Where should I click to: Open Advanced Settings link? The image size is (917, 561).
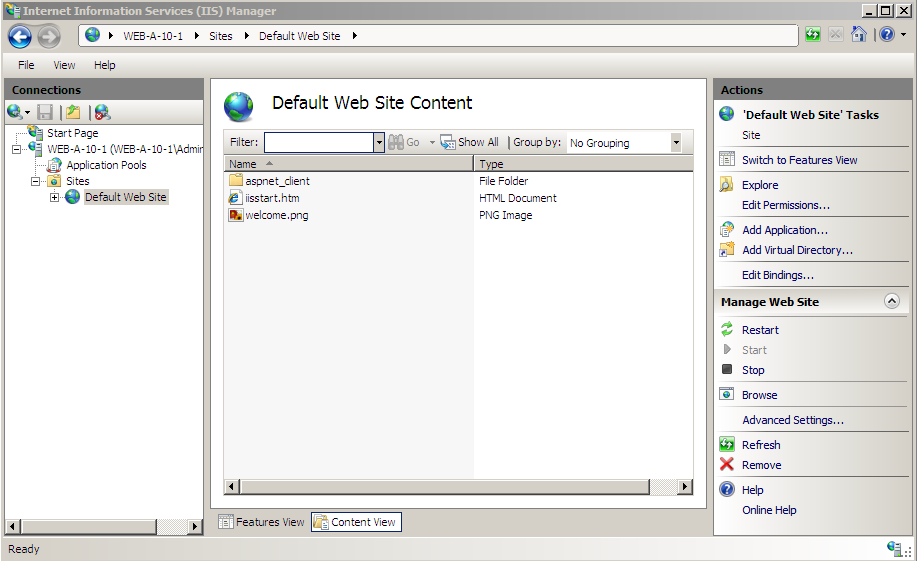coord(792,419)
